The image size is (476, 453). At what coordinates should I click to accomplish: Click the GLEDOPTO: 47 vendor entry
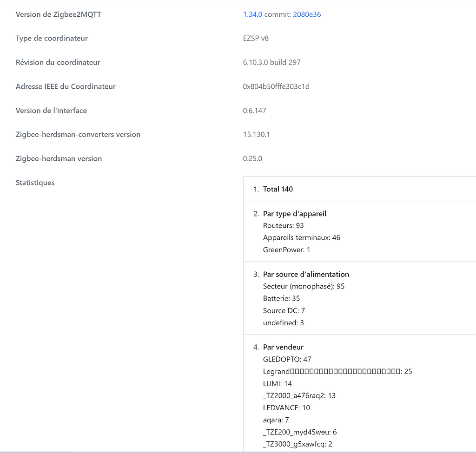coord(287,359)
